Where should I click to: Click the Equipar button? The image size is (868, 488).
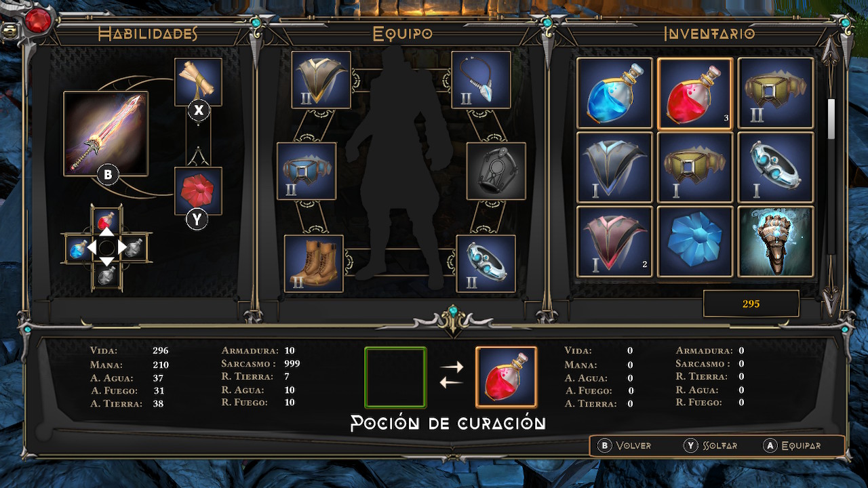[x=792, y=445]
